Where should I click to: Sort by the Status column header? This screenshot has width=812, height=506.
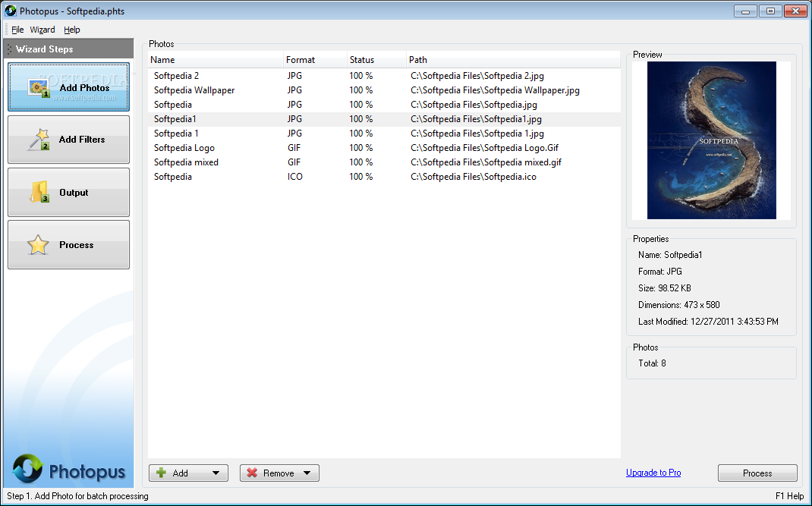pyautogui.click(x=376, y=60)
